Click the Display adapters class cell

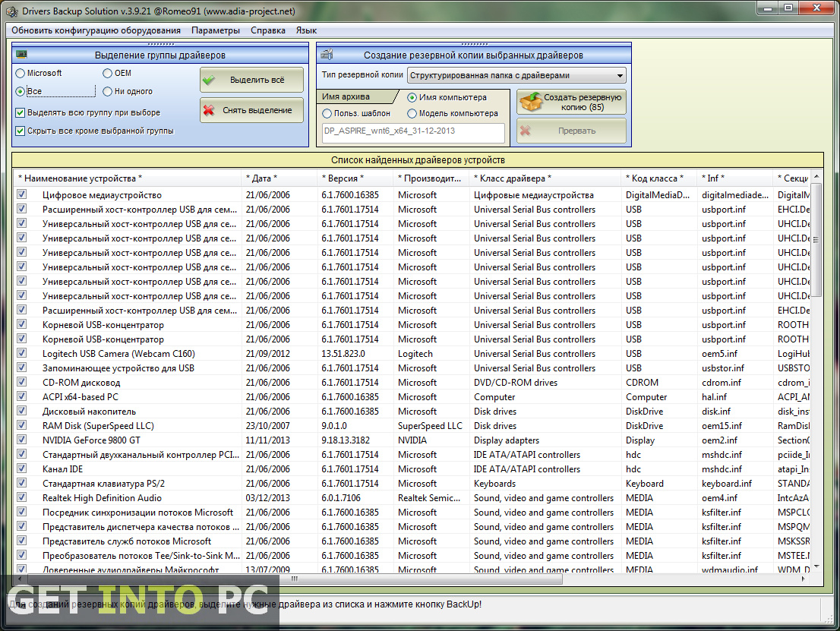click(x=507, y=440)
